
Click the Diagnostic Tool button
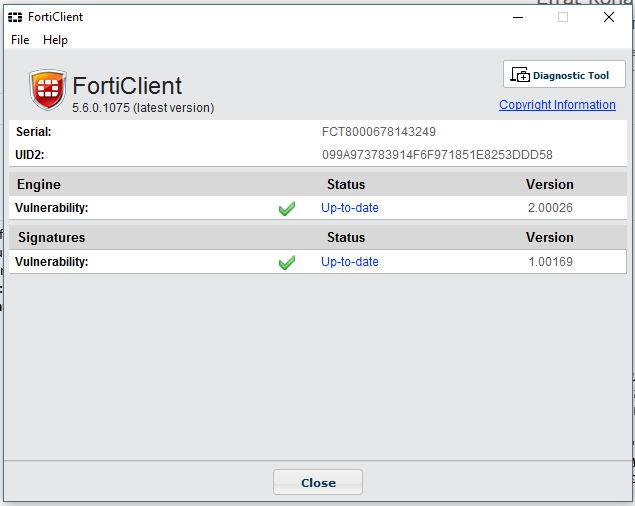[x=564, y=75]
